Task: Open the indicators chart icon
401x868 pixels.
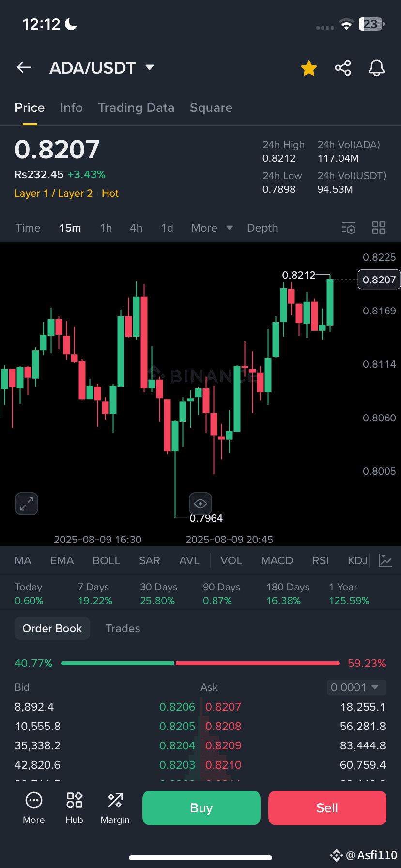Action: click(386, 560)
